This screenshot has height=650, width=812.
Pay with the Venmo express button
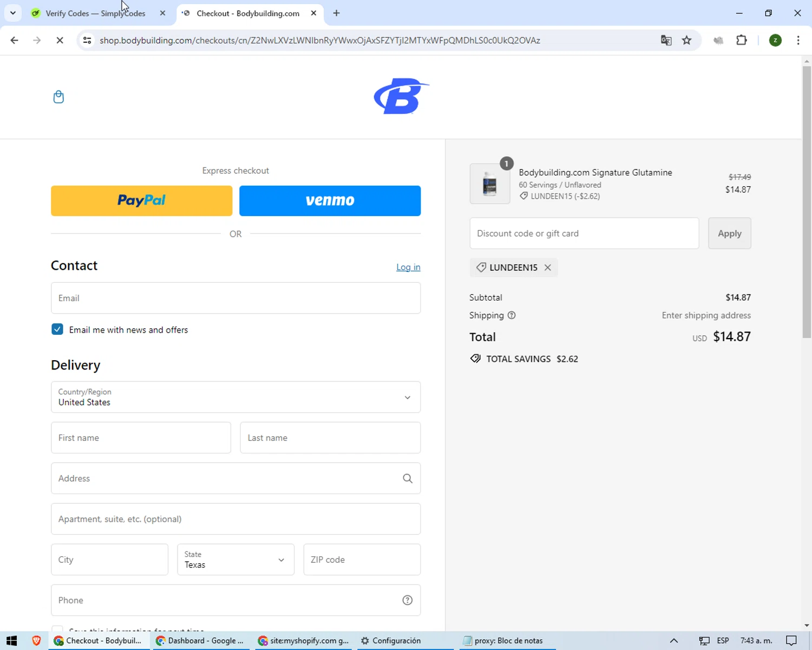[x=330, y=201]
